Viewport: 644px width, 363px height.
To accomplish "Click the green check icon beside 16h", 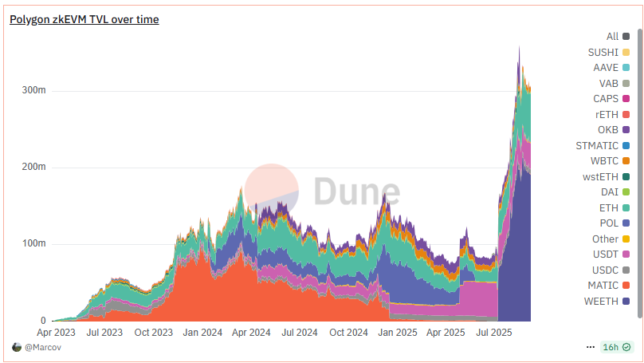I will click(626, 347).
